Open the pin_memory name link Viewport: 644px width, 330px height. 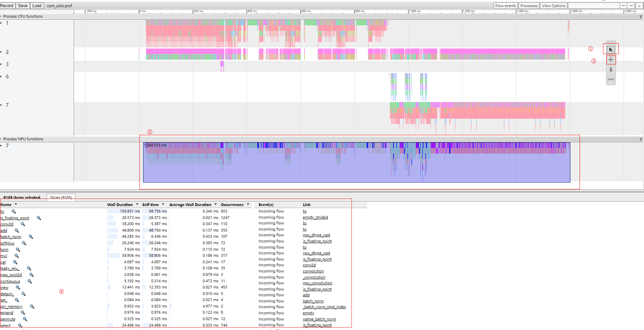(12, 307)
